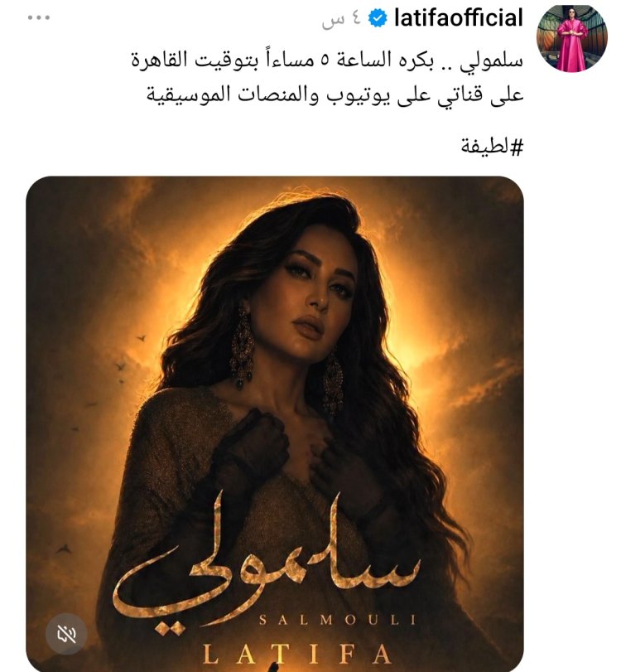Open the #لطيفة hashtag
Image resolution: width=621 pixels, height=672 pixels.
coord(492,147)
